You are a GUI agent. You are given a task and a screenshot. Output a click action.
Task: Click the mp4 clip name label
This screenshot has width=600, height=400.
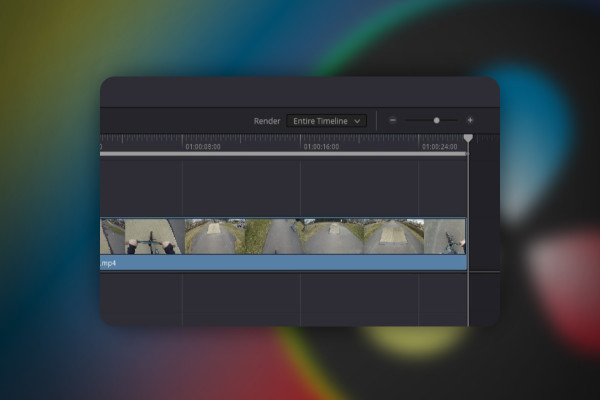[x=107, y=263]
